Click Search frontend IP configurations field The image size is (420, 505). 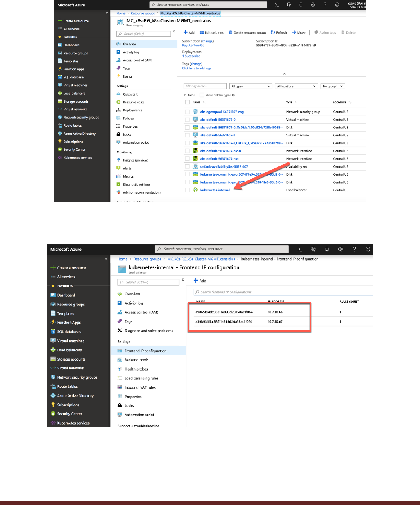pyautogui.click(x=283, y=292)
